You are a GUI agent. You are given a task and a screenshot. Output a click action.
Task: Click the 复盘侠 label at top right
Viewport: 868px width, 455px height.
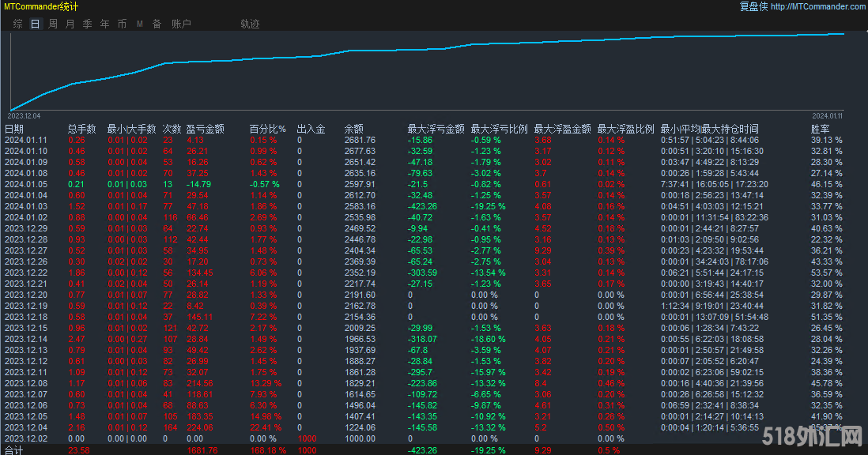pos(753,6)
